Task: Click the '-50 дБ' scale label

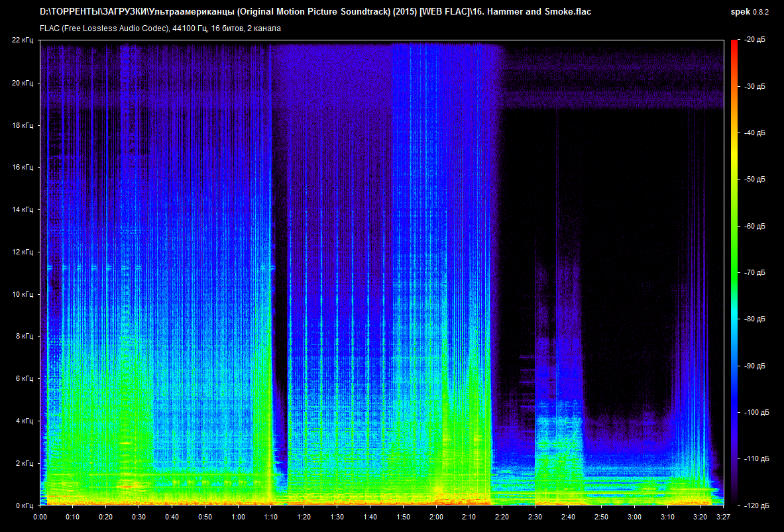Action: click(754, 180)
